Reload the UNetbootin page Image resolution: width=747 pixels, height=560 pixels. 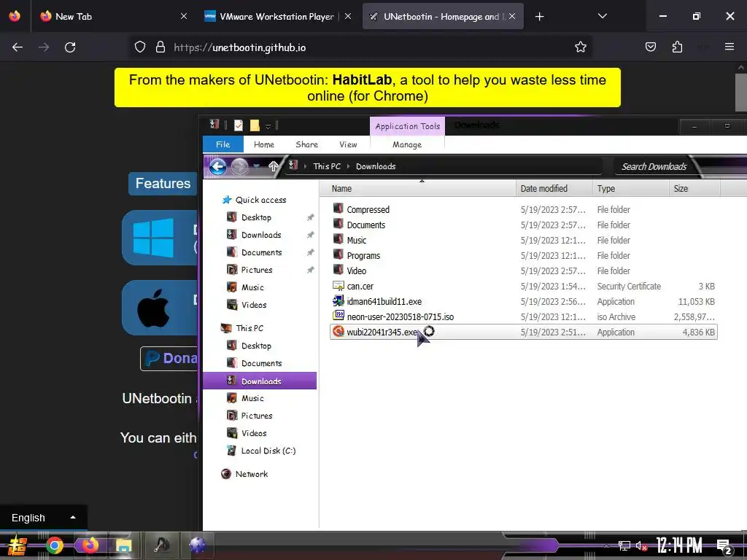(70, 47)
